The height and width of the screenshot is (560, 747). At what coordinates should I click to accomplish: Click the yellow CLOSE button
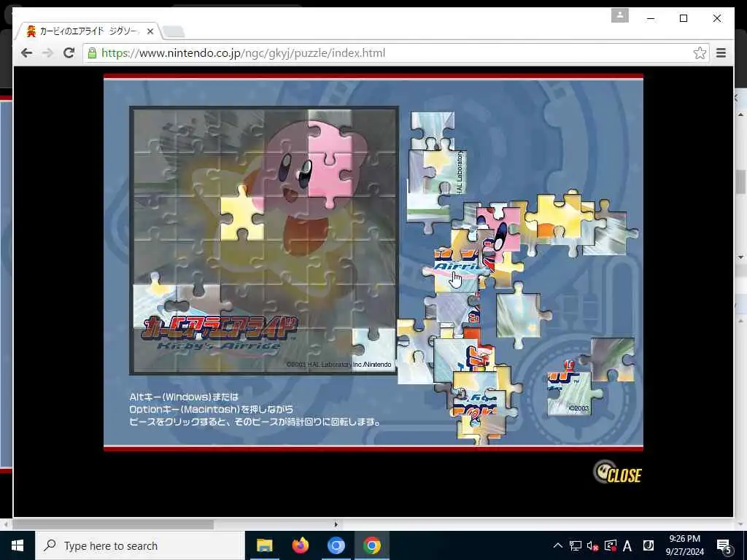tap(618, 472)
